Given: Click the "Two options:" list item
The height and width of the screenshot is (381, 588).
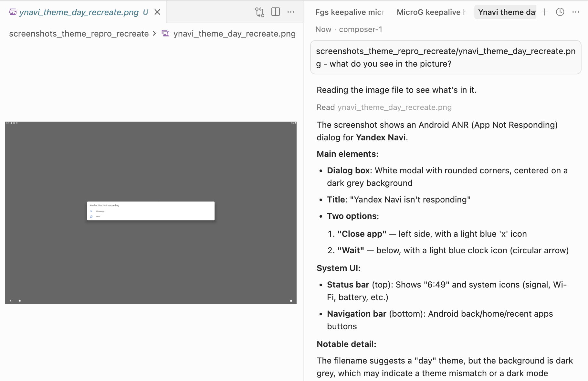Looking at the screenshot, I should (x=353, y=216).
